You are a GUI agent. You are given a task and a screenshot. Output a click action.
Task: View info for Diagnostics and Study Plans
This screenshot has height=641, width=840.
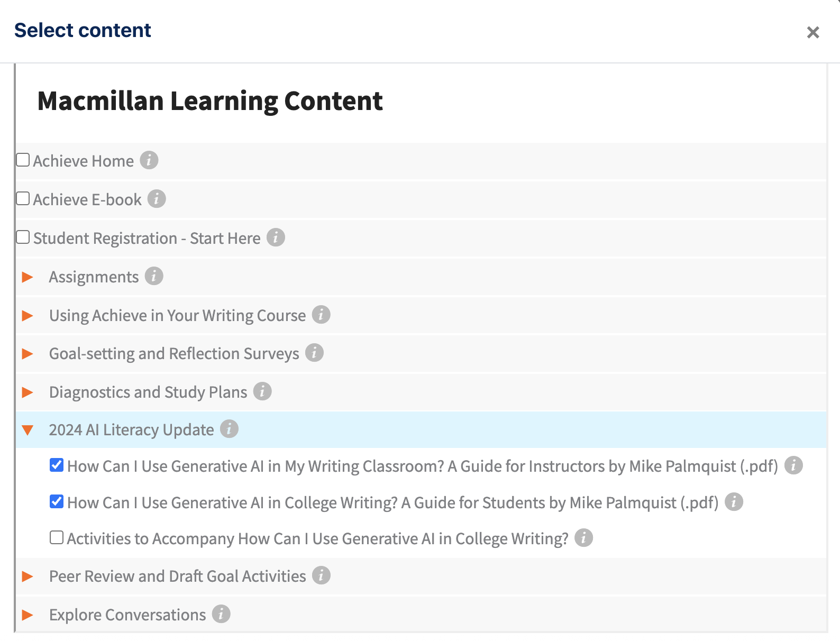(262, 391)
